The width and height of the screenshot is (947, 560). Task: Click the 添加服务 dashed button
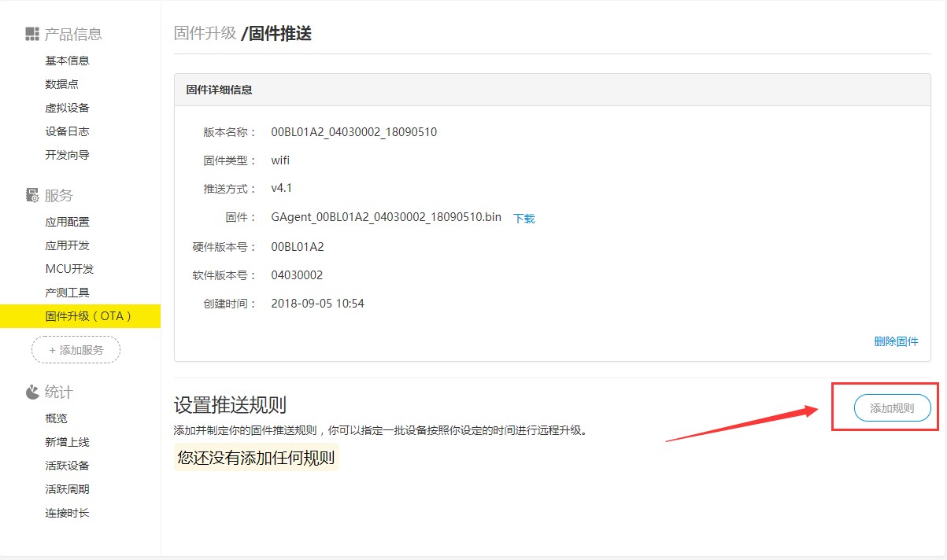pos(76,350)
